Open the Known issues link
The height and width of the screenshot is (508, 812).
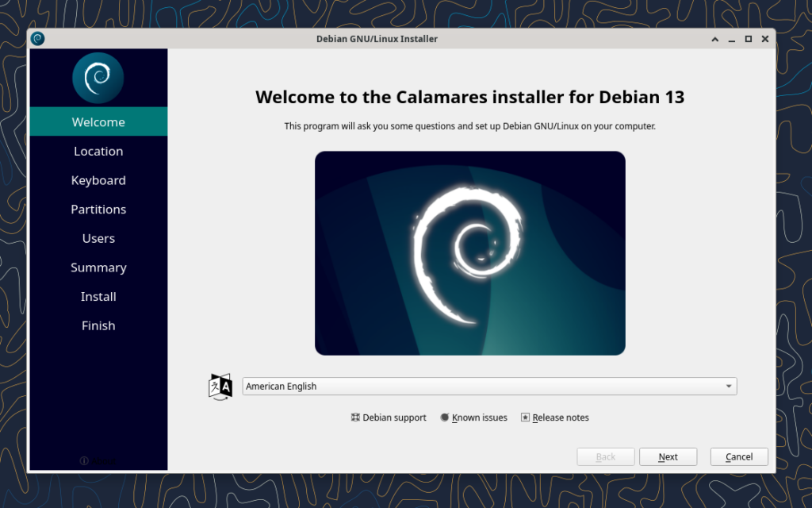click(x=474, y=418)
